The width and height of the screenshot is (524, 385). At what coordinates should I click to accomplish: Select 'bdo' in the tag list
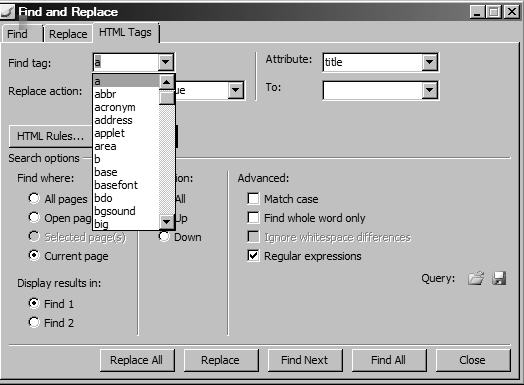click(x=126, y=198)
